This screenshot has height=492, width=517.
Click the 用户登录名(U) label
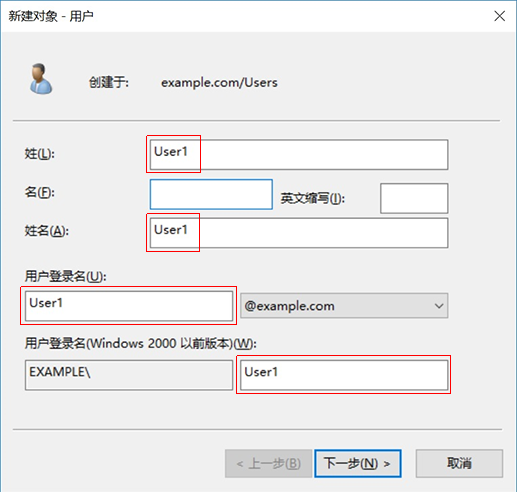(65, 276)
